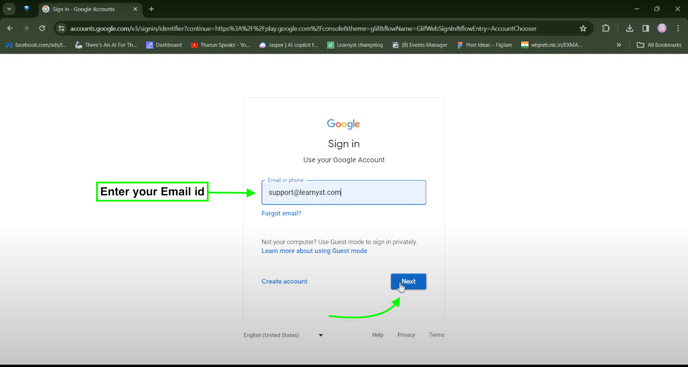
Task: Click the blue Next button
Action: click(408, 281)
